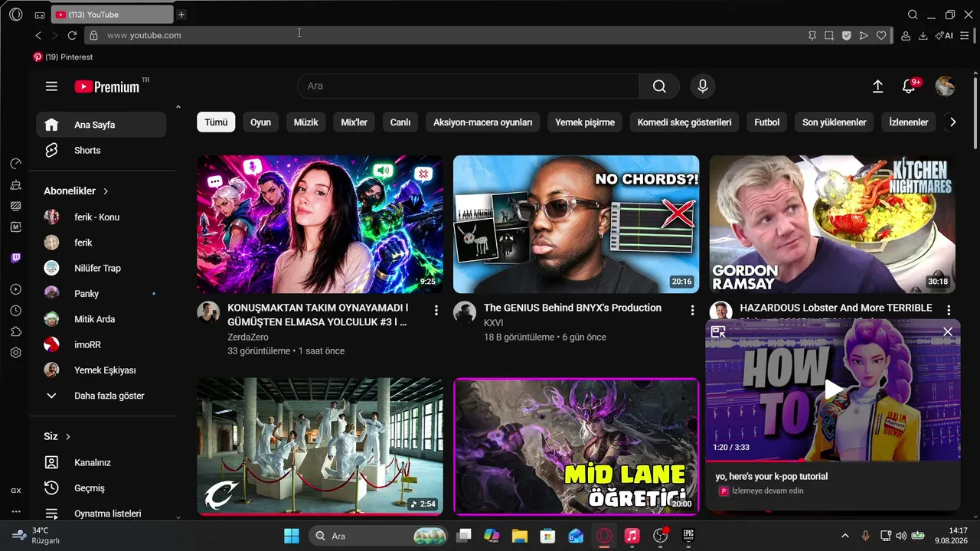This screenshot has width=980, height=551.
Task: Open the YouTube account avatar menu
Action: 945,86
